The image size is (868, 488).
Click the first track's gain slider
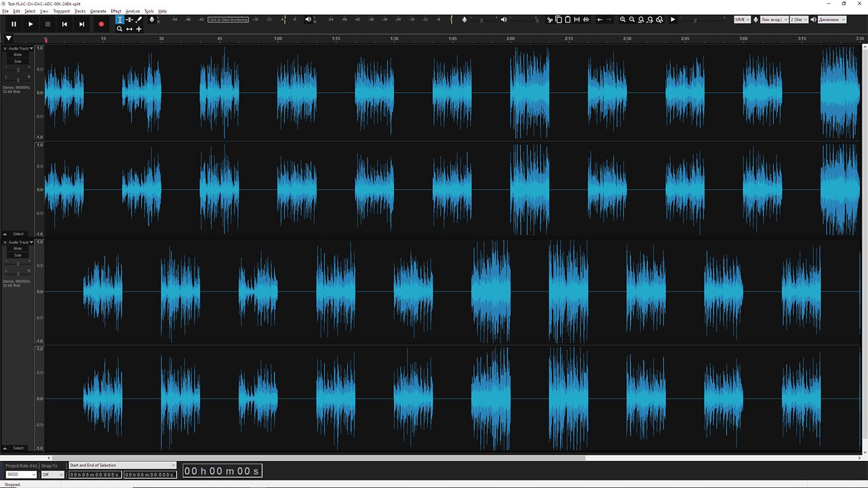(18, 69)
